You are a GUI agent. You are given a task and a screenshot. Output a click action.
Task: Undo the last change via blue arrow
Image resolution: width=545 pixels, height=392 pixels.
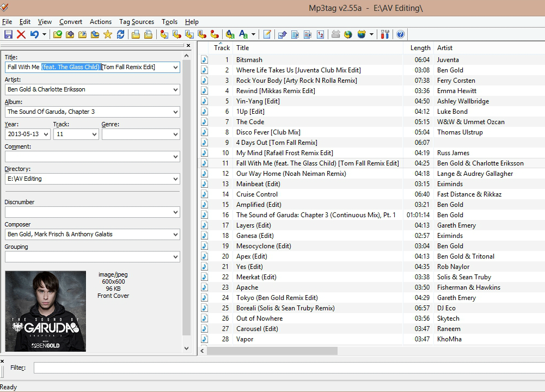tap(34, 34)
